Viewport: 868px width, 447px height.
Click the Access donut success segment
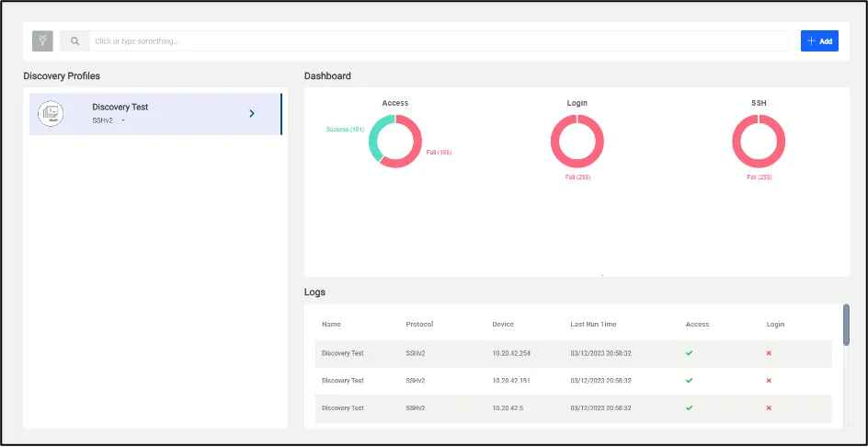(376, 136)
